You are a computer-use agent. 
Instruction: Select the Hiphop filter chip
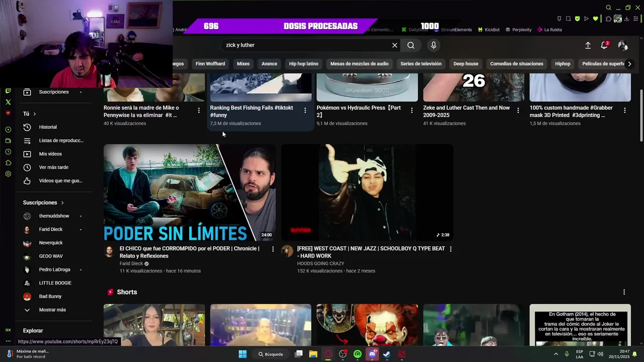pyautogui.click(x=562, y=64)
